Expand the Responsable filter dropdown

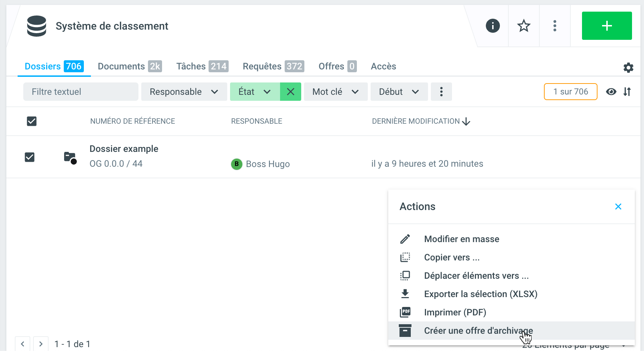pyautogui.click(x=184, y=92)
